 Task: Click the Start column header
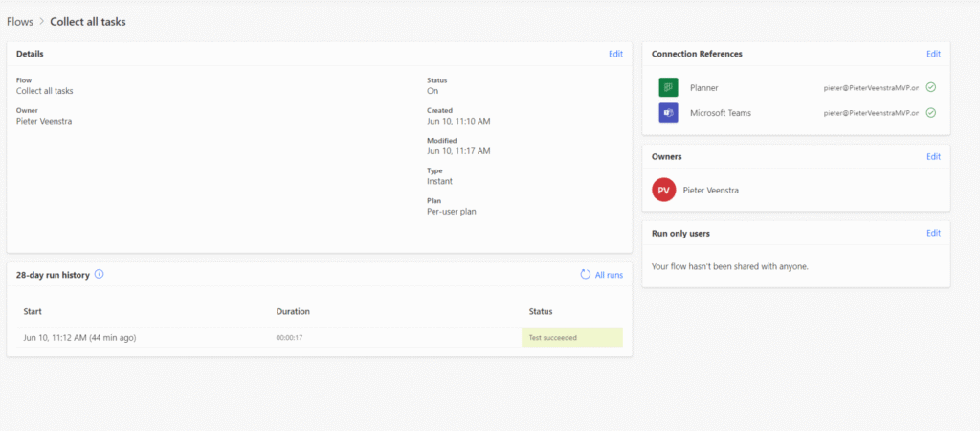33,311
